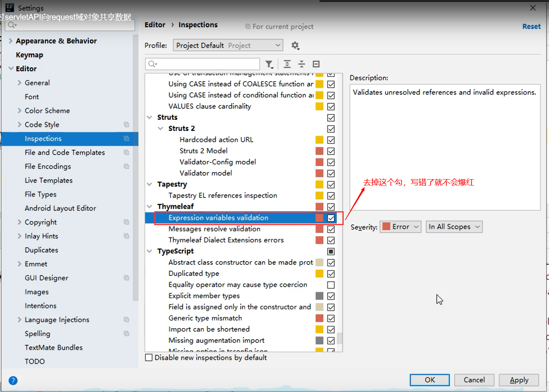Toggle the Duplicated type checkbox

tap(331, 274)
